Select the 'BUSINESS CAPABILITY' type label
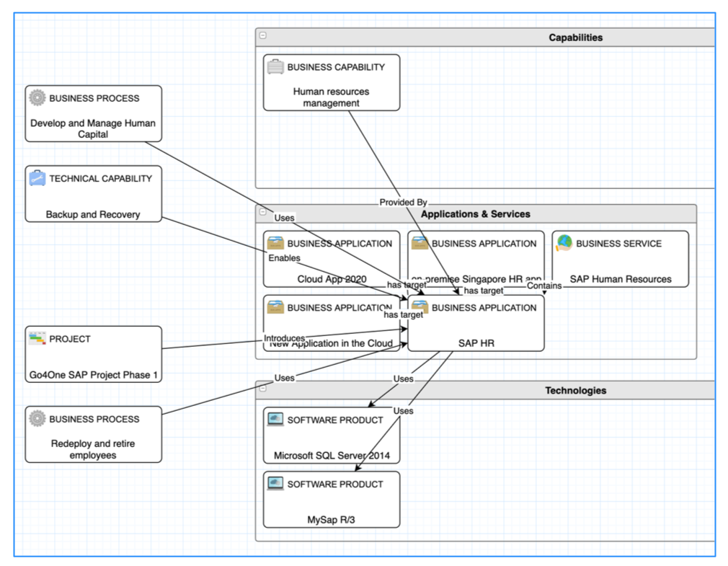The height and width of the screenshot is (566, 728). (x=336, y=67)
